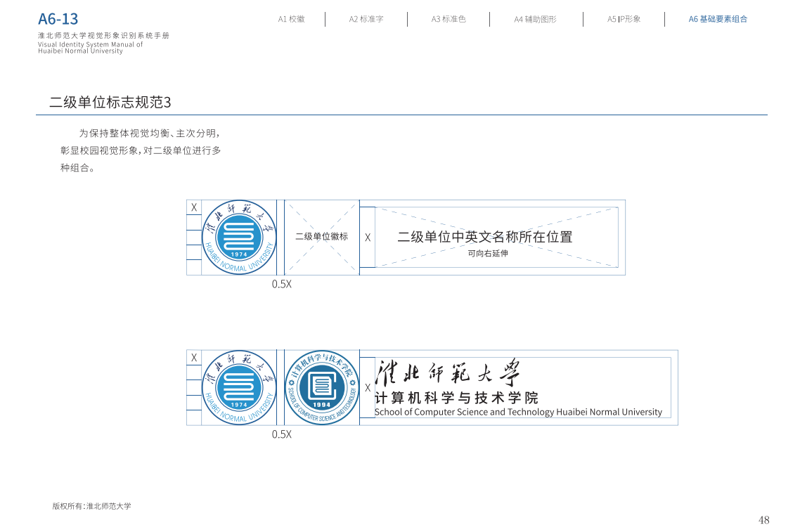Switch to the A2 标准字 tab
The image size is (800, 532).
[x=366, y=19]
